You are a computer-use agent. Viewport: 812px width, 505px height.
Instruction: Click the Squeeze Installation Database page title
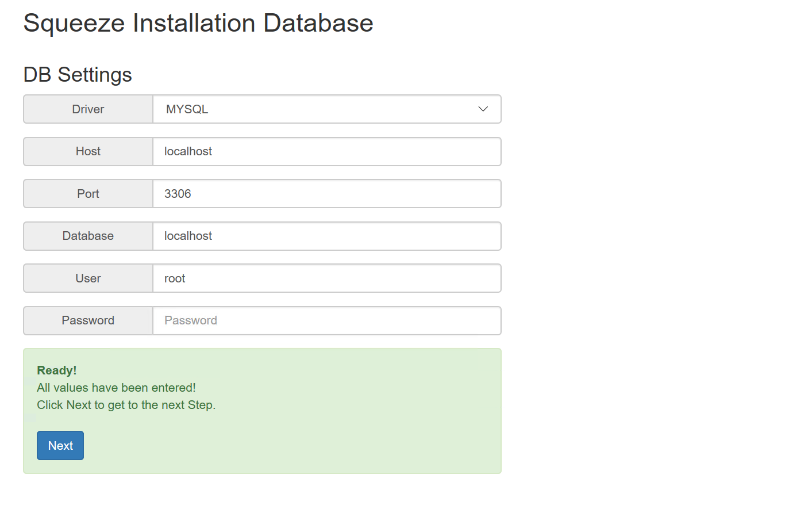click(x=198, y=24)
